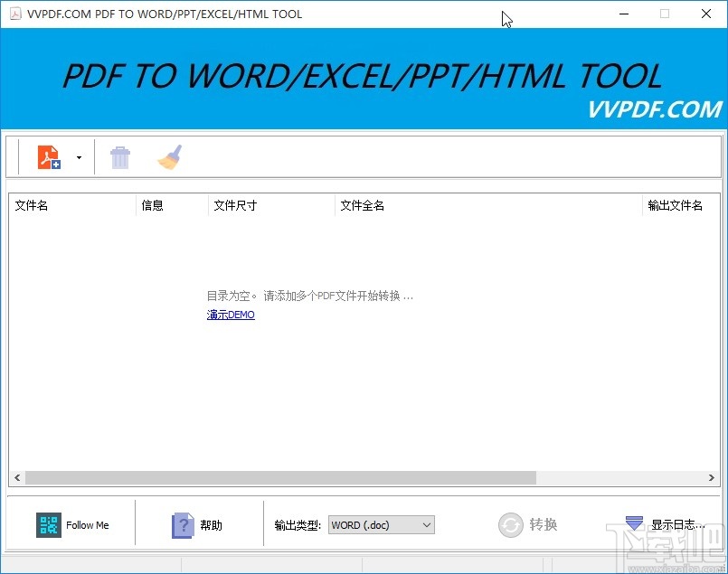Click the Follow Me button
This screenshot has height=574, width=728.
74,524
